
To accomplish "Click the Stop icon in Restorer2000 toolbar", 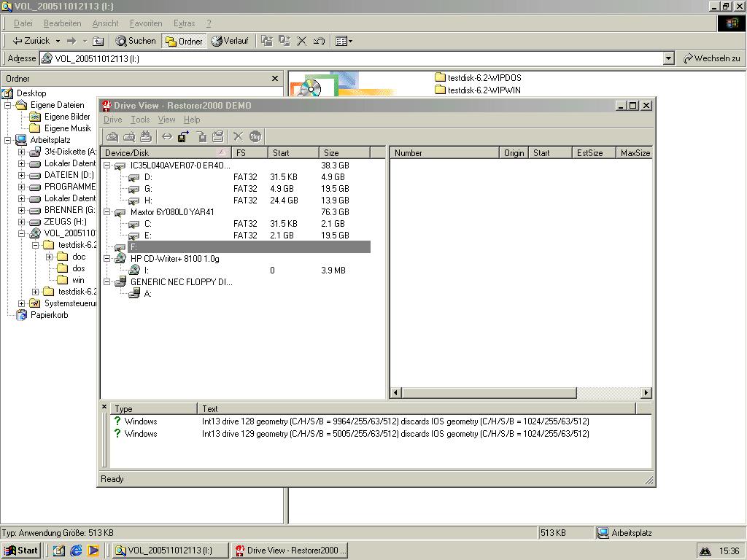I will (255, 136).
